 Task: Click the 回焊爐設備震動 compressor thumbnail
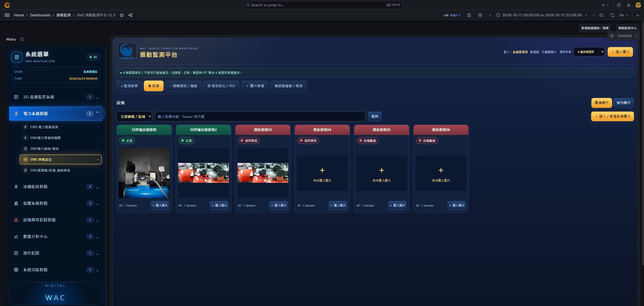tap(144, 173)
